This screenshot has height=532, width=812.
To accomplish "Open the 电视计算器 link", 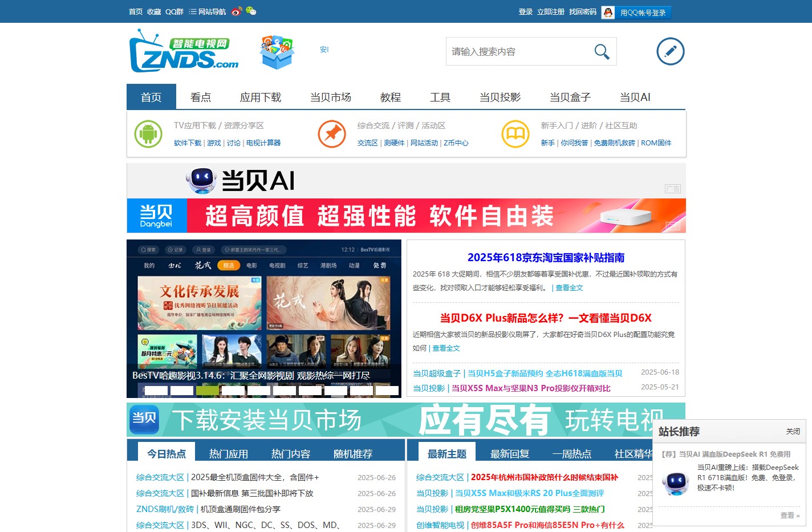I will [x=263, y=143].
